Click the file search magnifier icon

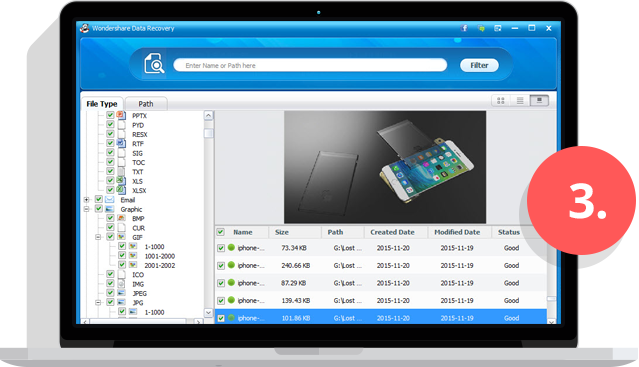[154, 64]
